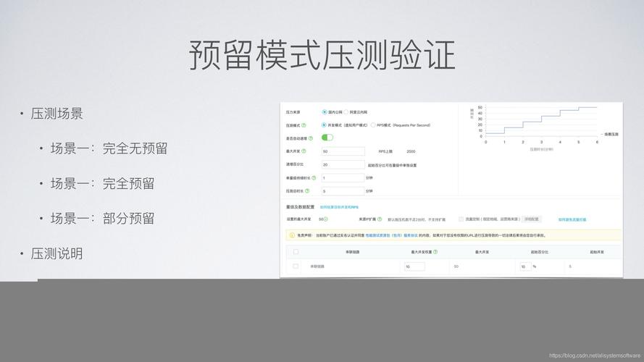Click the 单量级持续时长 input showing 1
Screen dimensions: 644x362
(343, 177)
